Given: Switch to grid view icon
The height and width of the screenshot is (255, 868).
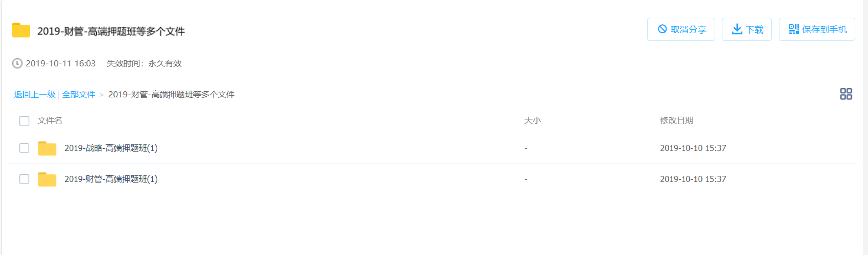Looking at the screenshot, I should point(846,94).
